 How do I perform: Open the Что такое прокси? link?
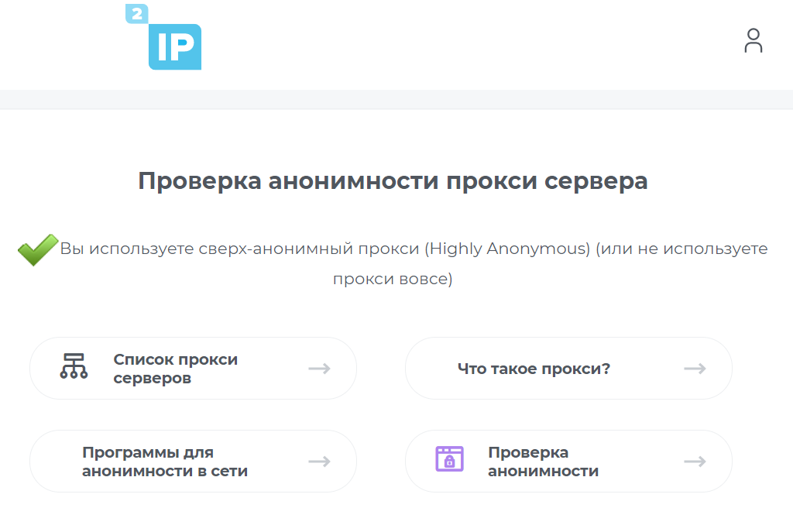coord(534,369)
